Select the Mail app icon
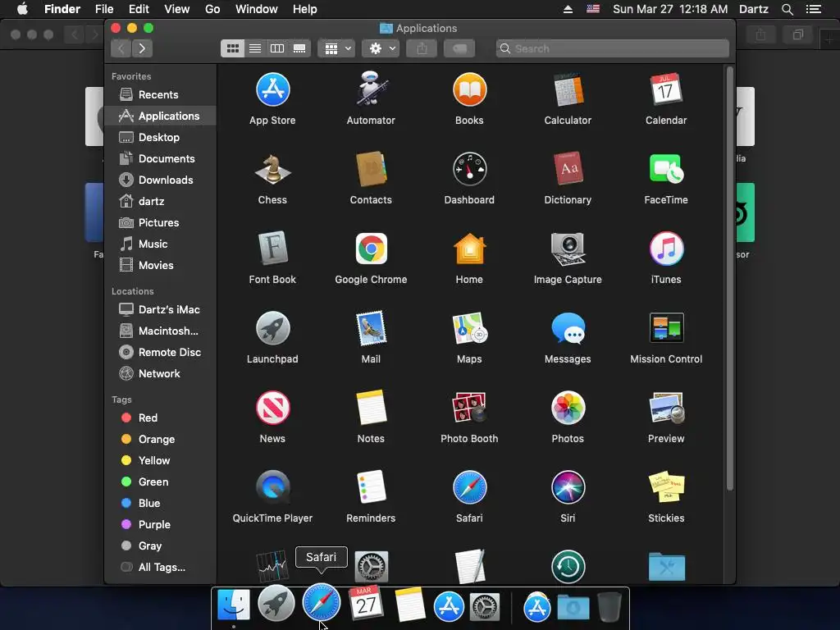The width and height of the screenshot is (840, 630). click(x=371, y=328)
